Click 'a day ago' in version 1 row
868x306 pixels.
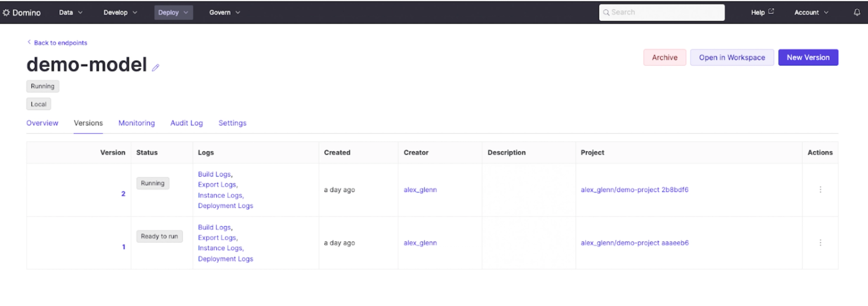pos(339,243)
